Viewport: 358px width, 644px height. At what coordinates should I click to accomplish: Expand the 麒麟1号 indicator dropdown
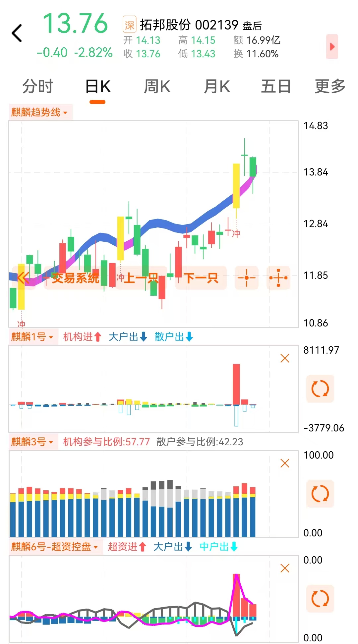[32, 337]
